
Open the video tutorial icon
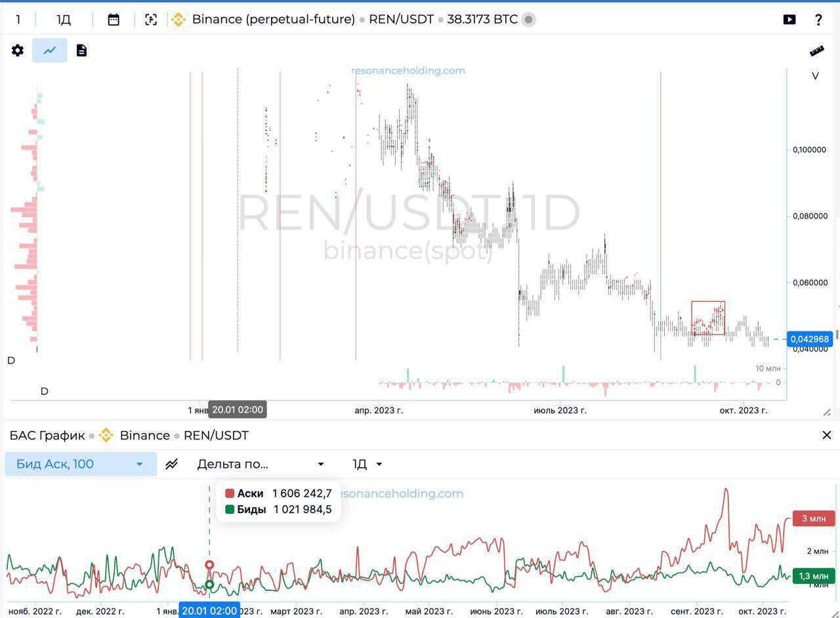(789, 20)
